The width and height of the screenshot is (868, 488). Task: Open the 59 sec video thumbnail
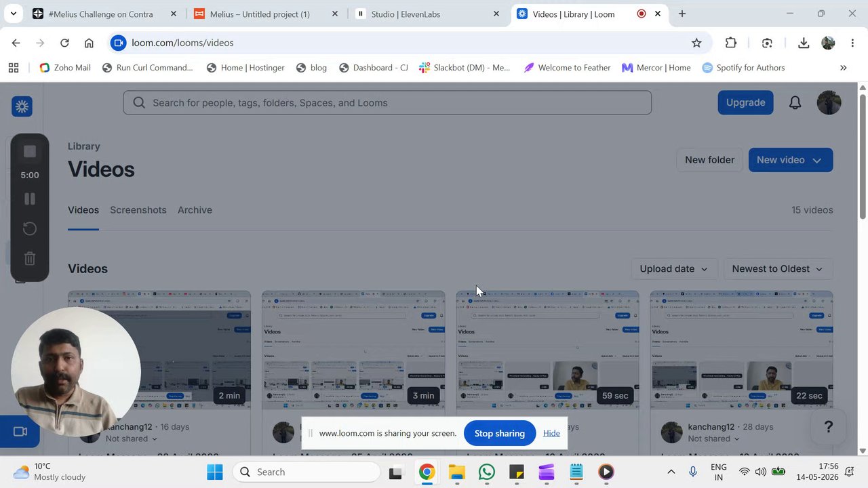[x=547, y=350]
